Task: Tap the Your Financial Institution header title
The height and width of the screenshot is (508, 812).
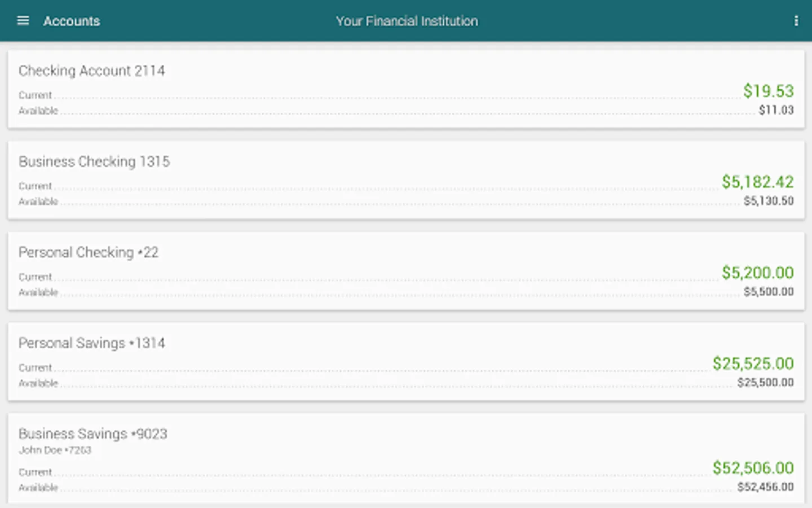Action: coord(407,21)
